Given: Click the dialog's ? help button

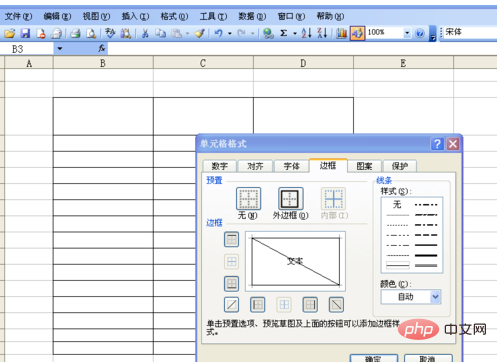Looking at the screenshot, I should click(437, 144).
